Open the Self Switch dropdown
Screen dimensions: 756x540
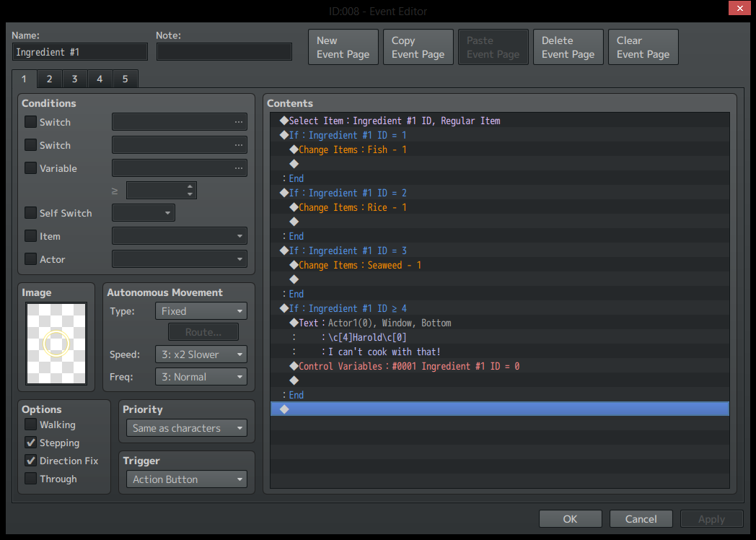144,213
